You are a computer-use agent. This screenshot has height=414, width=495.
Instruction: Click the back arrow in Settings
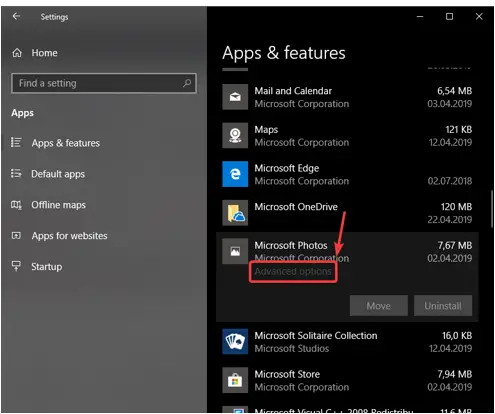16,16
